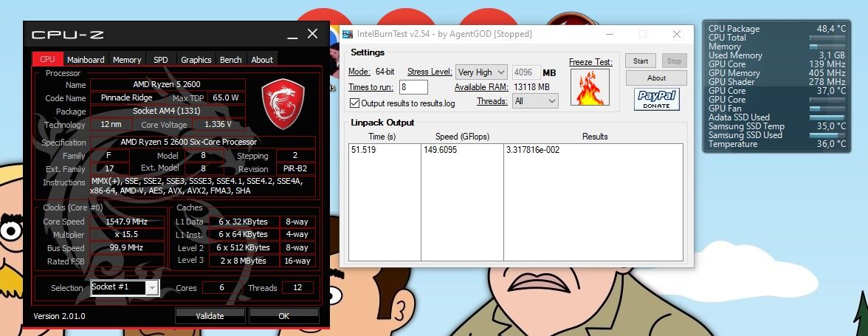Click the Times to run input field
The image size is (868, 336).
(x=413, y=87)
